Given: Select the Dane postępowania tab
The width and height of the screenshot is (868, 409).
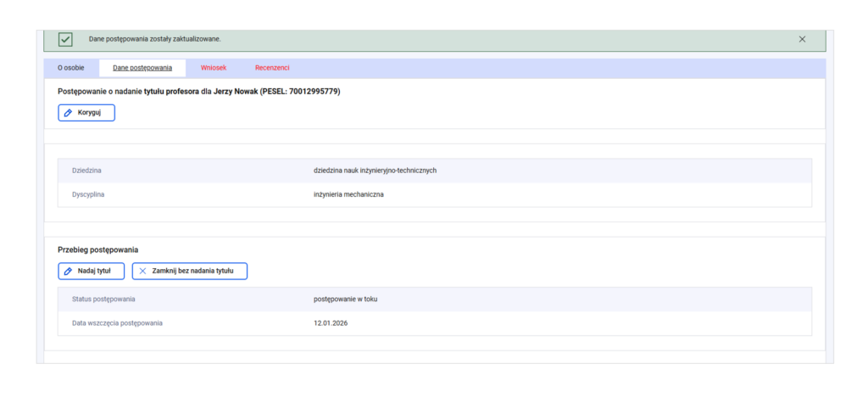Looking at the screenshot, I should pyautogui.click(x=142, y=68).
